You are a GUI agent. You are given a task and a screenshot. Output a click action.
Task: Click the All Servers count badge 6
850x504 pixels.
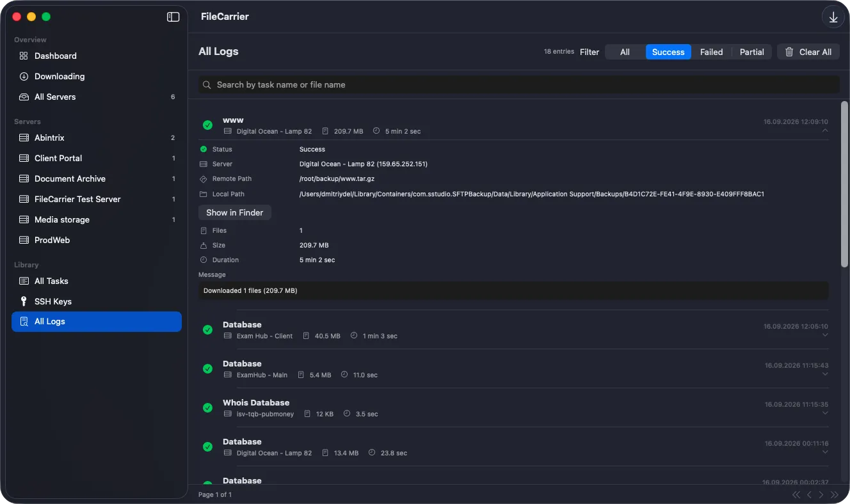point(173,97)
